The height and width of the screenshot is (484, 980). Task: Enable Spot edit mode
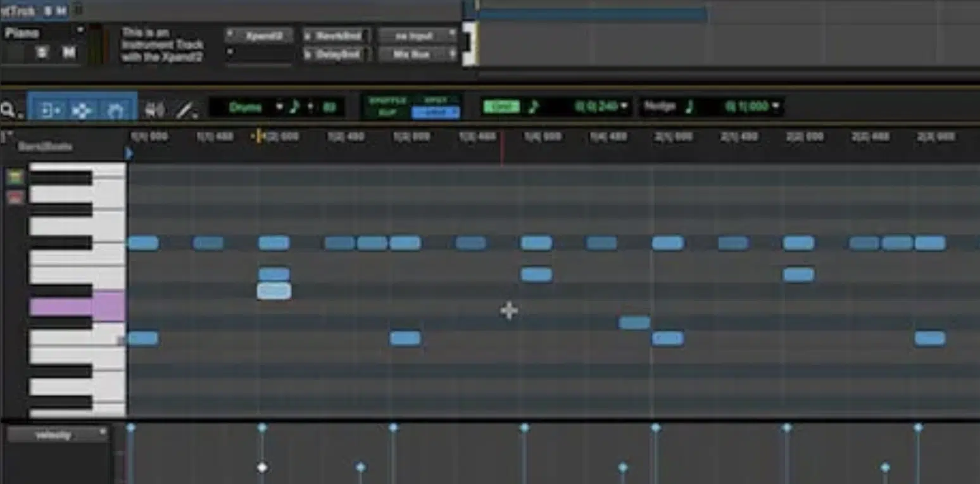tap(435, 101)
